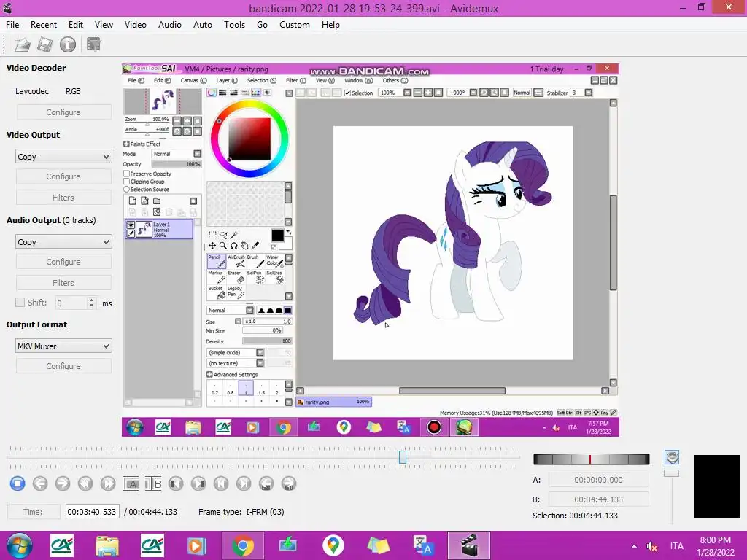Jump to the previous keyframe
The height and width of the screenshot is (560, 747).
(x=85, y=484)
